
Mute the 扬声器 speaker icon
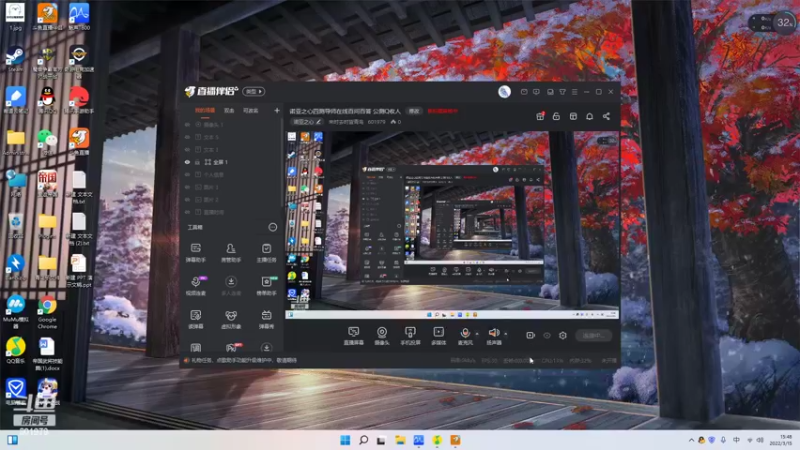(493, 333)
